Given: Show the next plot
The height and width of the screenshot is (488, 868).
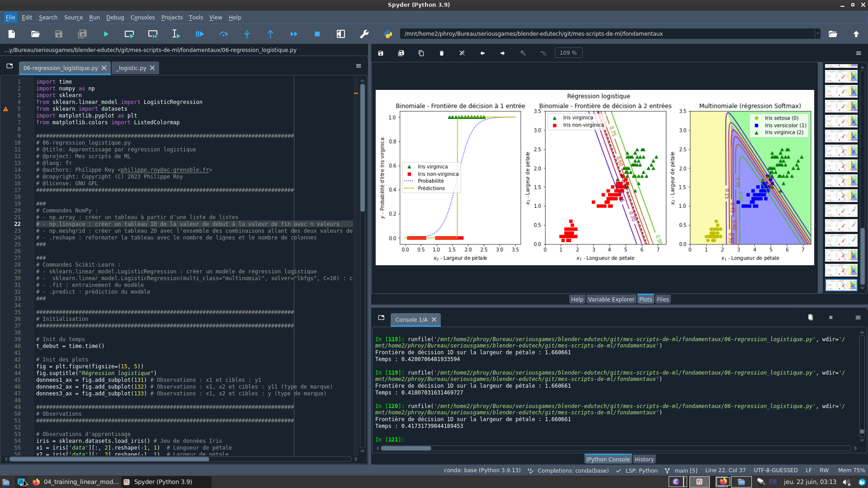Looking at the screenshot, I should [x=503, y=53].
